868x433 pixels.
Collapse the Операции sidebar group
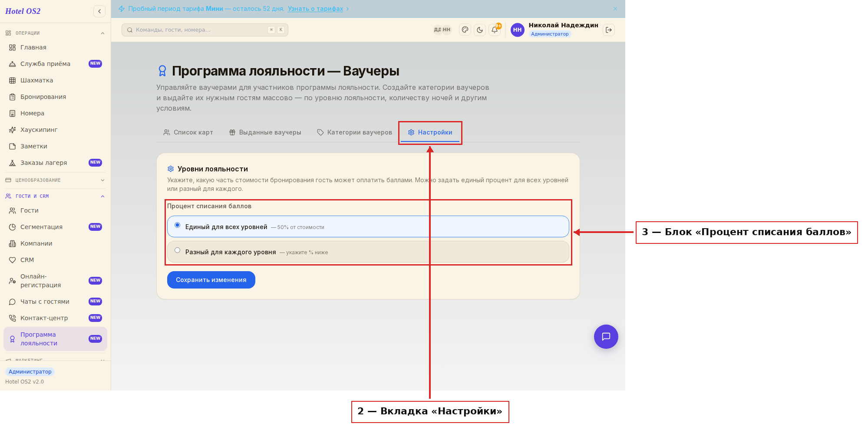pyautogui.click(x=55, y=33)
